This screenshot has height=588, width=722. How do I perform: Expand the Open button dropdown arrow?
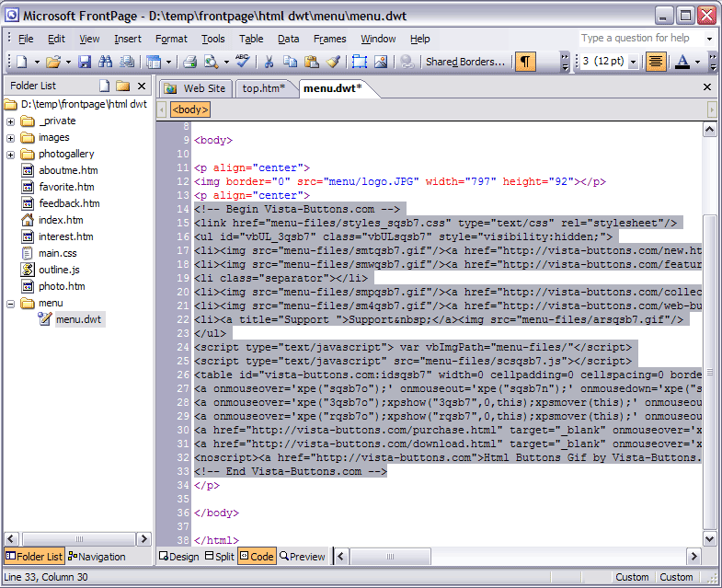68,62
